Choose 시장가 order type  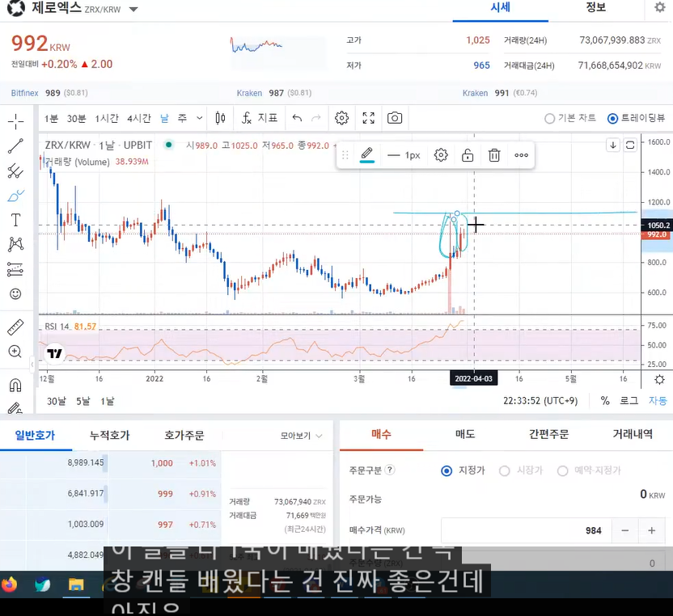[521, 470]
